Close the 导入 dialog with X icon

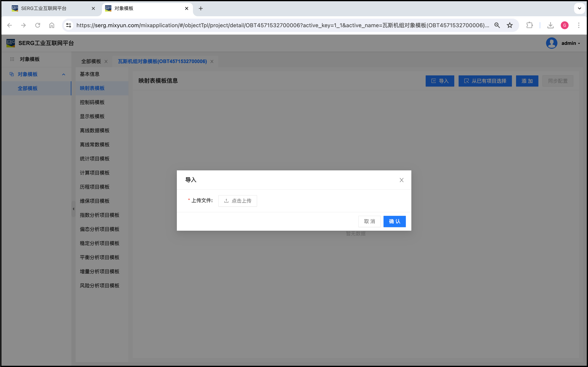(x=401, y=180)
